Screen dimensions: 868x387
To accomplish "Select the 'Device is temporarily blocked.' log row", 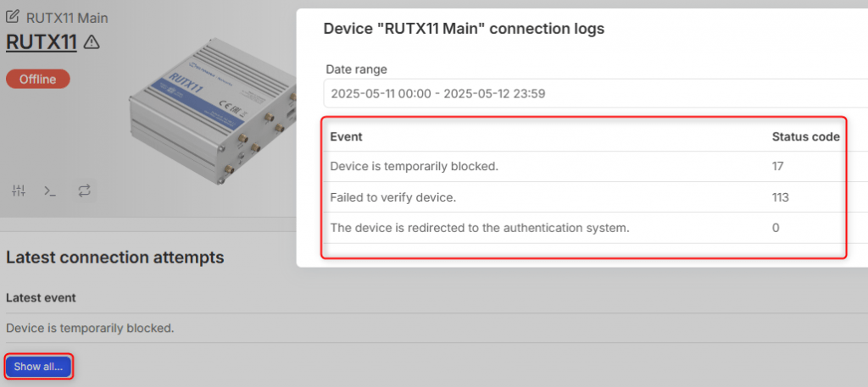I will pos(585,167).
